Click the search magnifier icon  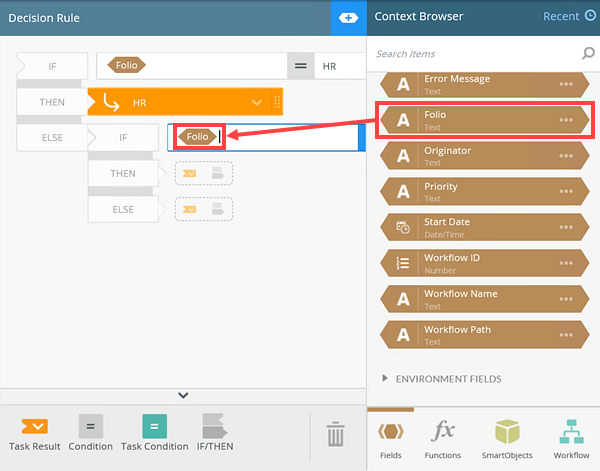point(588,53)
